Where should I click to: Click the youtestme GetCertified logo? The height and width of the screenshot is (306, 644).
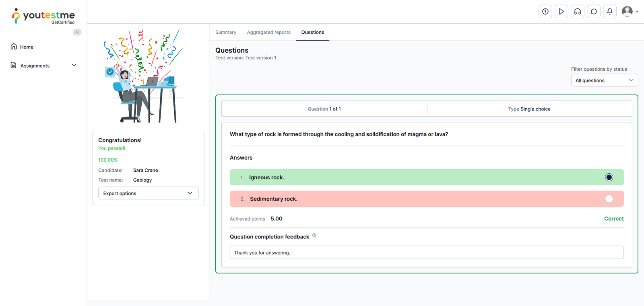click(x=43, y=16)
